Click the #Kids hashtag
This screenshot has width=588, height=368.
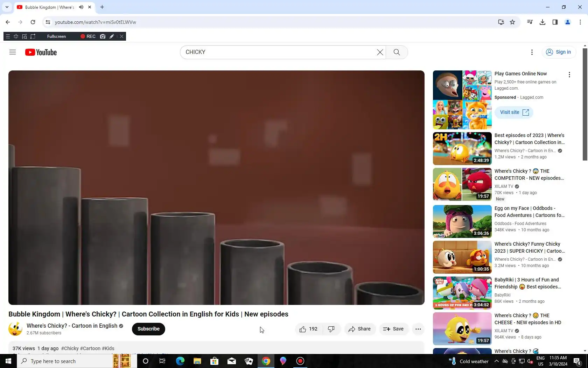pos(108,348)
